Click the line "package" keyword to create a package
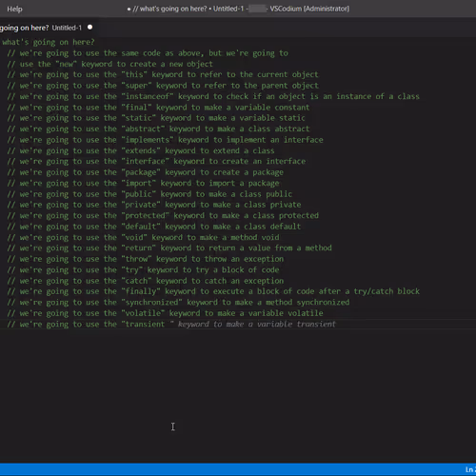The width and height of the screenshot is (476, 476). click(145, 172)
